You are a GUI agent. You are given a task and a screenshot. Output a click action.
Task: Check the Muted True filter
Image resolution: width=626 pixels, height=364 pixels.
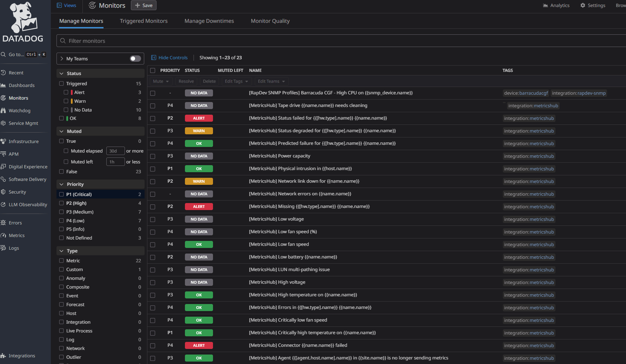tap(61, 141)
